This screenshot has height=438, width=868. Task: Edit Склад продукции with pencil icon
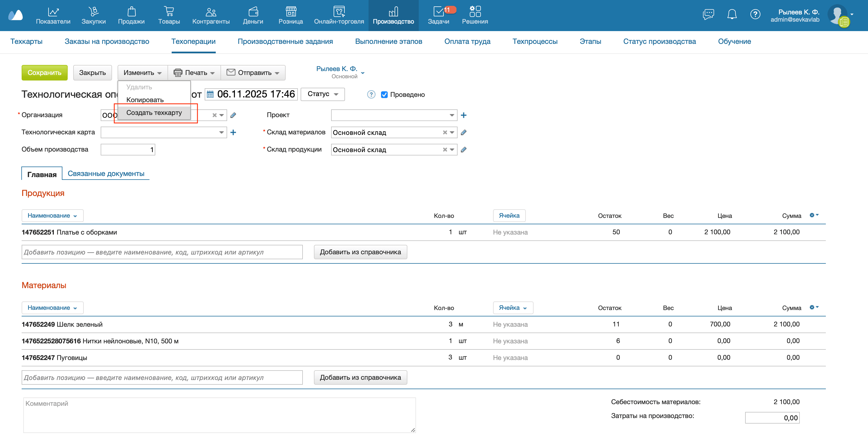464,150
